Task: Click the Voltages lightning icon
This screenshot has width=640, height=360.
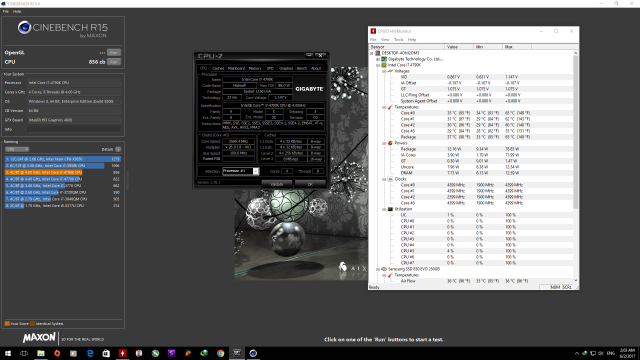Action: pyautogui.click(x=390, y=71)
